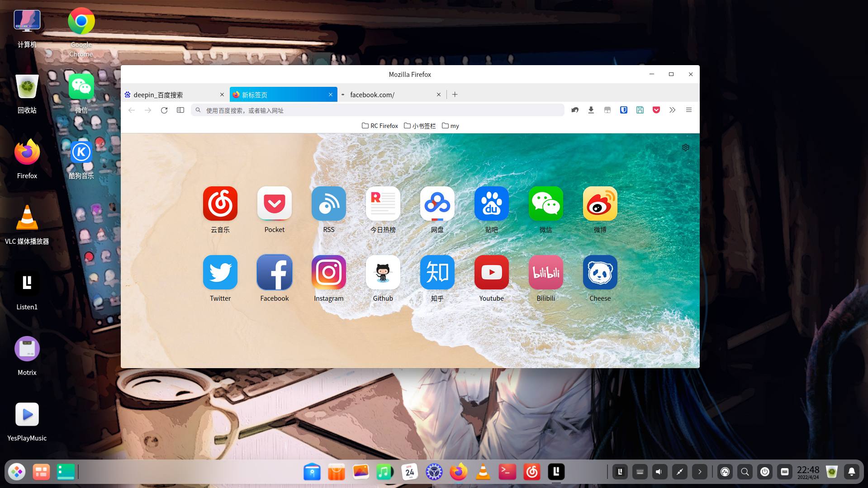The height and width of the screenshot is (488, 868).
Task: Open the Pocket shortcut tile
Action: [x=275, y=204]
